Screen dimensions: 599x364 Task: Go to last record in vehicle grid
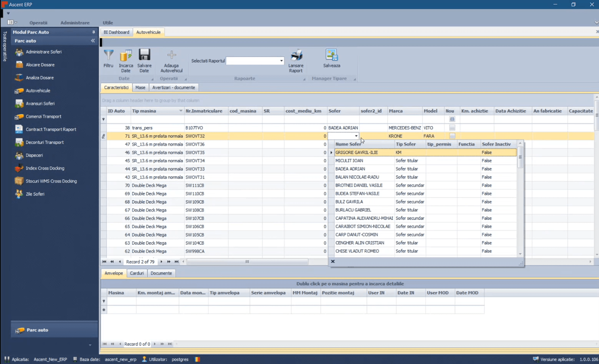pos(177,262)
